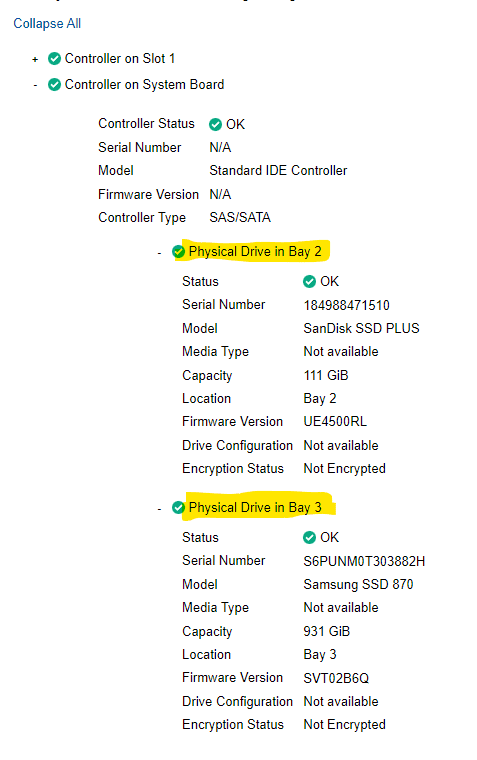
Task: Click model value Samsung SSD 870
Action: tap(358, 585)
